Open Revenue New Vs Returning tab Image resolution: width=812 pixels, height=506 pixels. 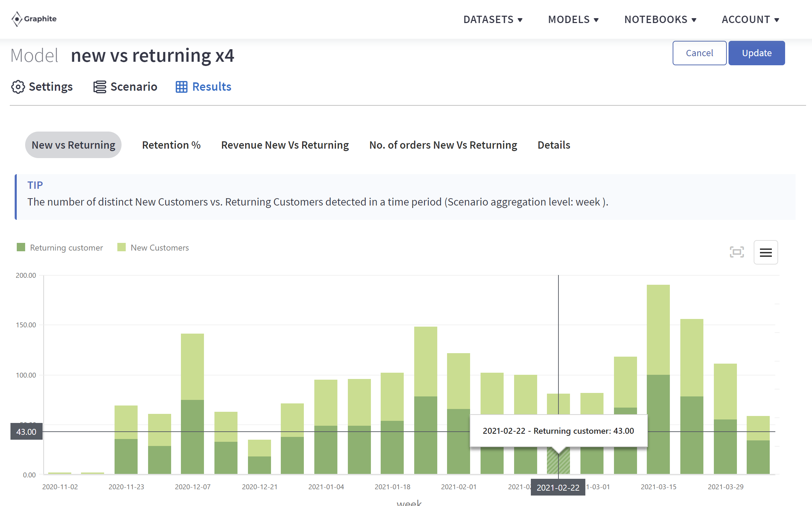coord(285,145)
